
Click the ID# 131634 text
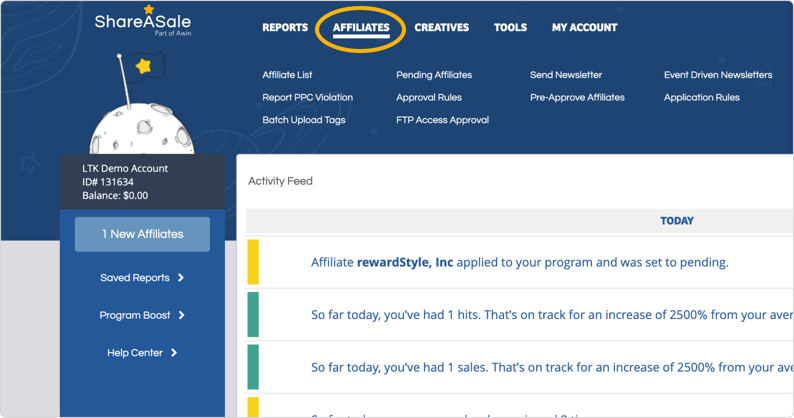[x=108, y=182]
